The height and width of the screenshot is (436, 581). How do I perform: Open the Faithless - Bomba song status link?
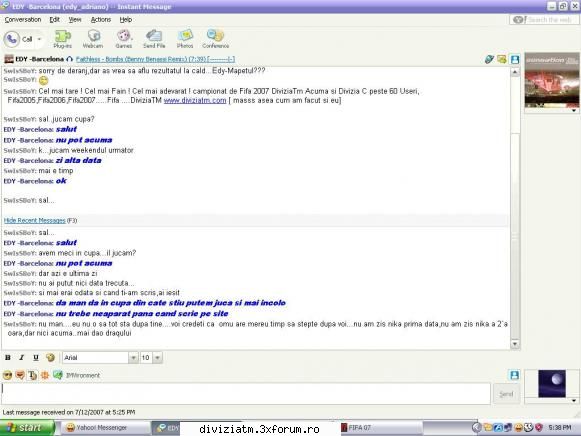click(x=155, y=59)
